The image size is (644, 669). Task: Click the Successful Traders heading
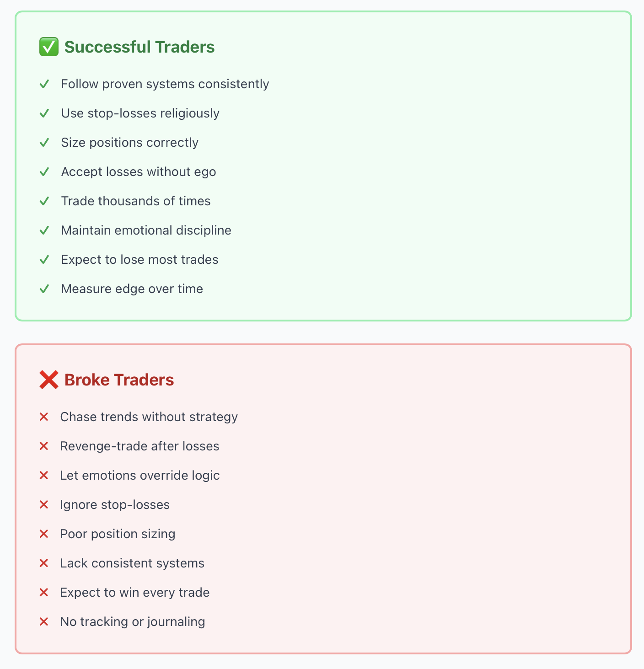[140, 47]
